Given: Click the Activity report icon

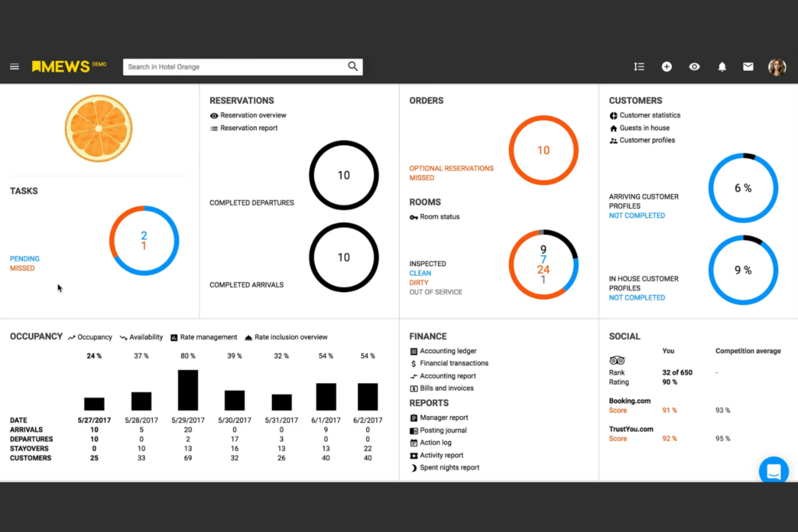Looking at the screenshot, I should (x=414, y=456).
